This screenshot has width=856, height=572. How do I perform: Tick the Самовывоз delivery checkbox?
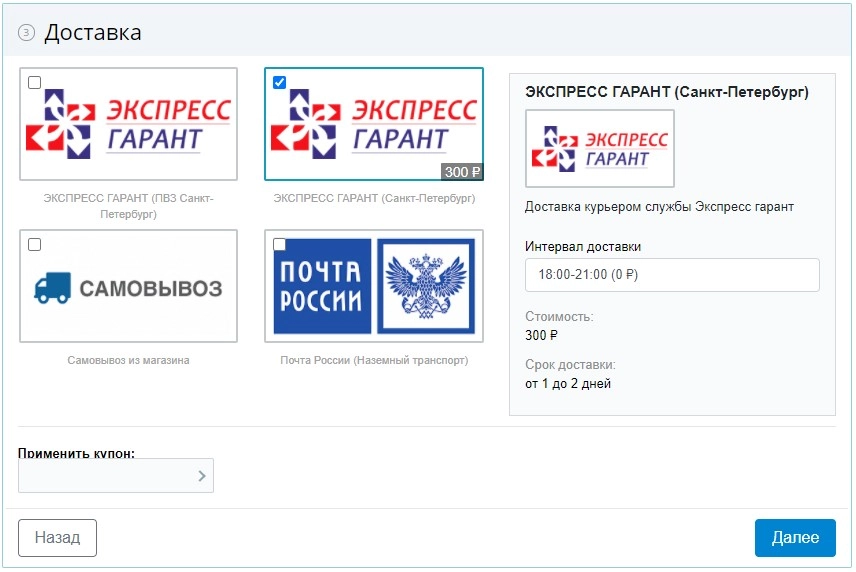pos(34,245)
